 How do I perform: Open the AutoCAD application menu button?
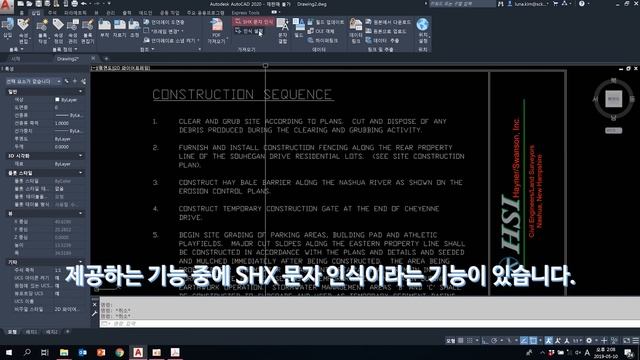(x=6, y=6)
